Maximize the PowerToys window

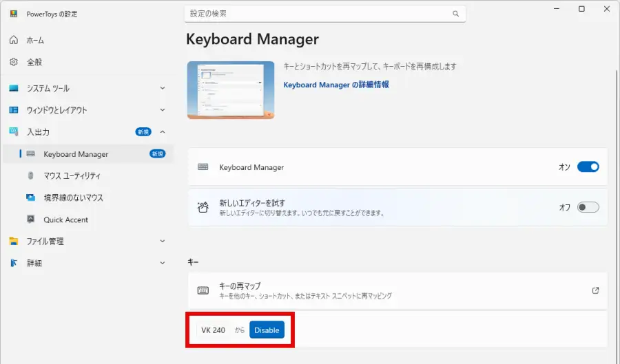pyautogui.click(x=581, y=9)
